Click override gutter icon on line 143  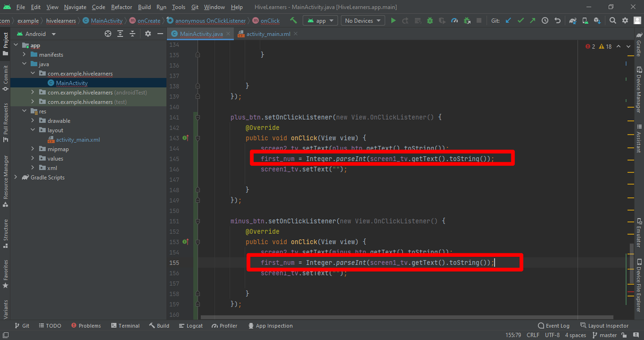click(x=186, y=138)
